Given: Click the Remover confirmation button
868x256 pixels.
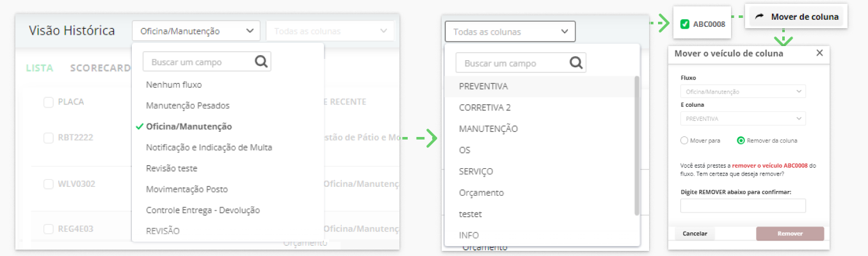Looking at the screenshot, I should 790,234.
